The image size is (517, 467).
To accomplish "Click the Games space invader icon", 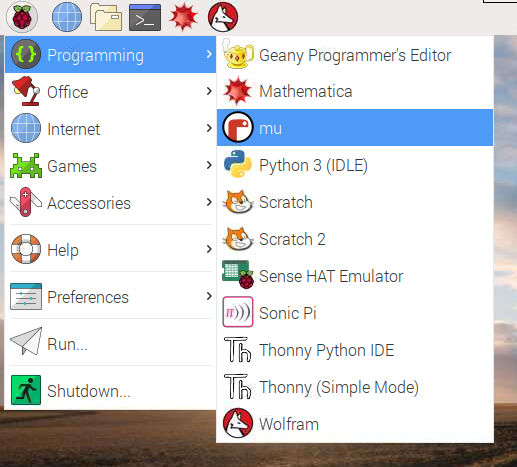I will (26, 165).
